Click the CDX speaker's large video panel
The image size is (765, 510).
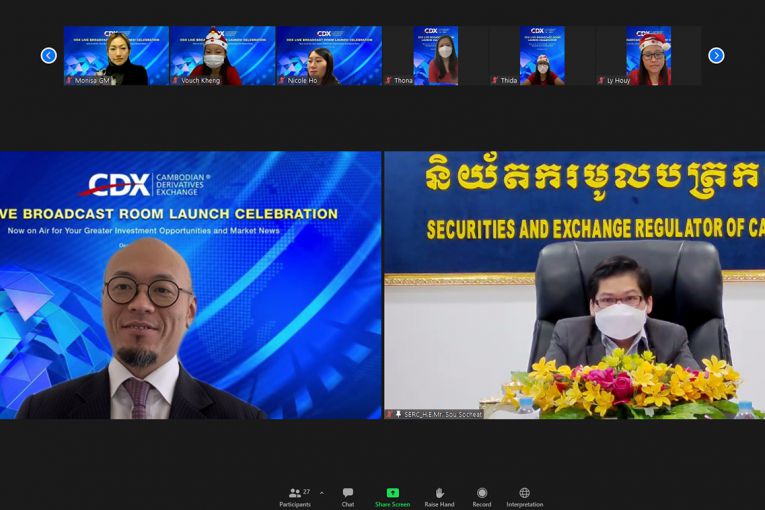(x=191, y=285)
